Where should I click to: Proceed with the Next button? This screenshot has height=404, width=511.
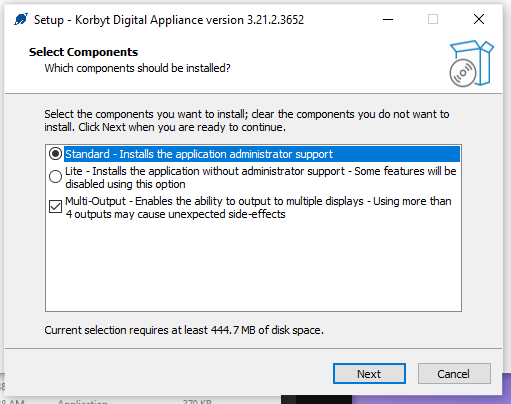tap(369, 374)
